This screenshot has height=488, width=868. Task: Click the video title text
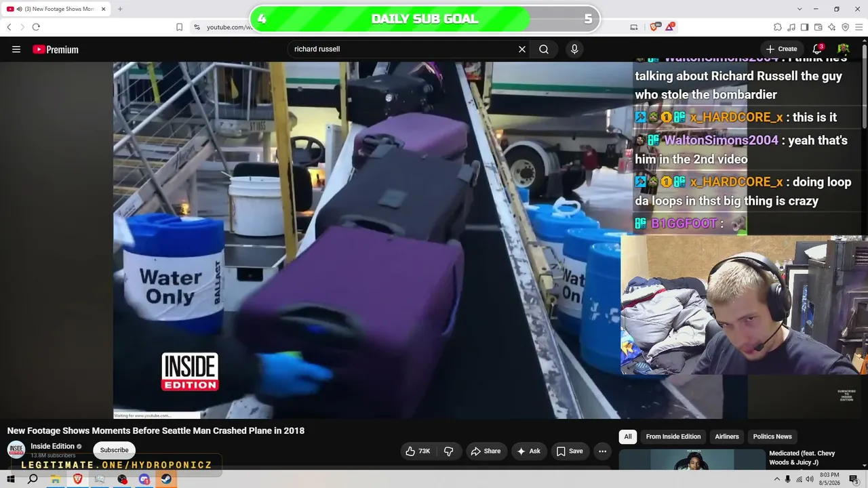pos(156,430)
